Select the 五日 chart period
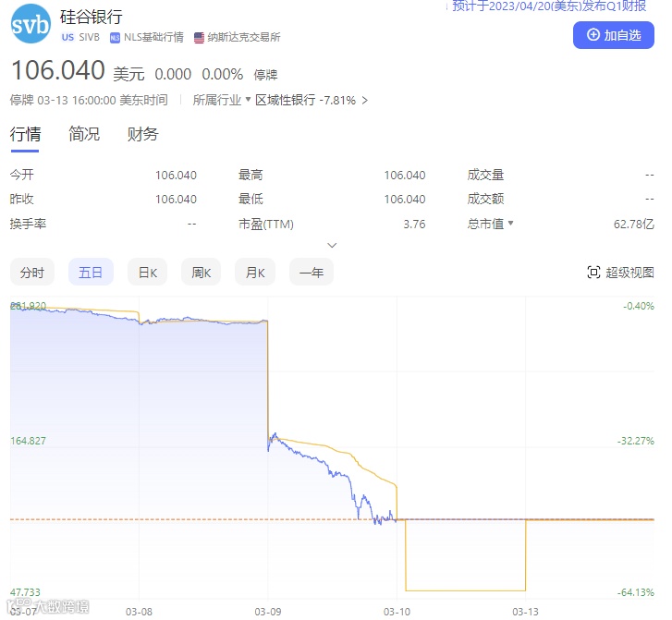Viewport: 672px width, 620px height. [x=91, y=272]
